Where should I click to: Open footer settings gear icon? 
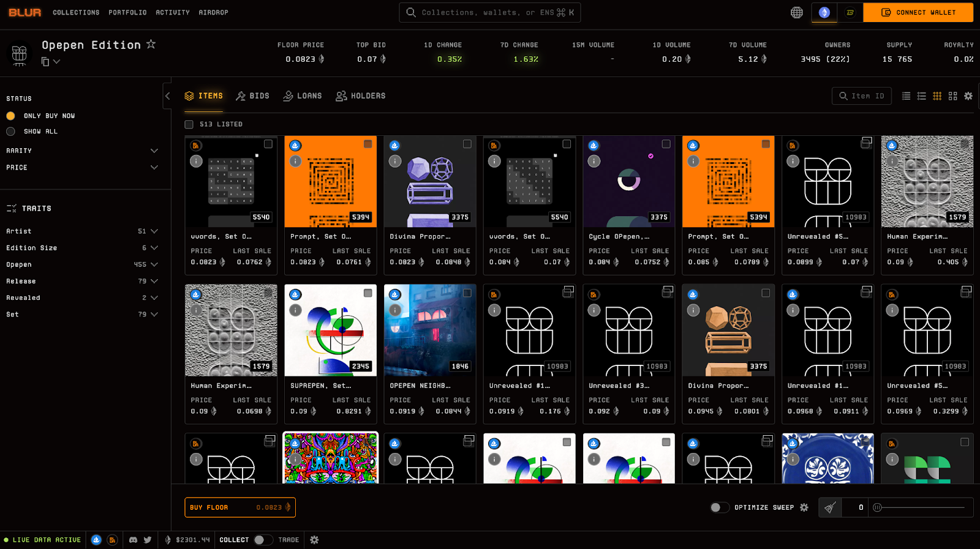coord(314,540)
